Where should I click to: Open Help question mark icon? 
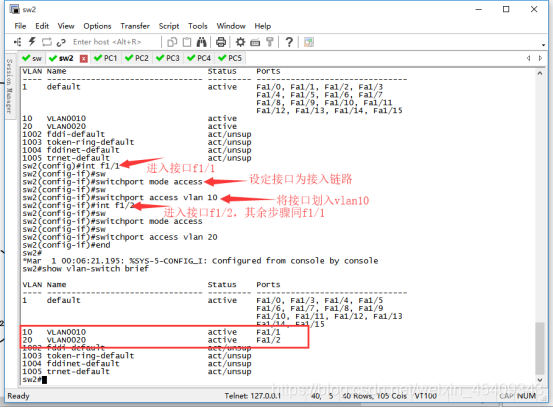[289, 42]
